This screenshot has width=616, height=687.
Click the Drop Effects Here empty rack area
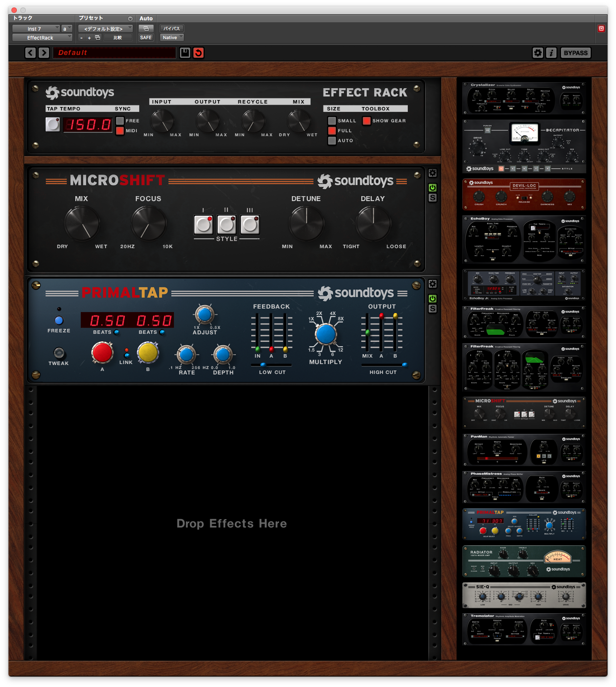(231, 524)
